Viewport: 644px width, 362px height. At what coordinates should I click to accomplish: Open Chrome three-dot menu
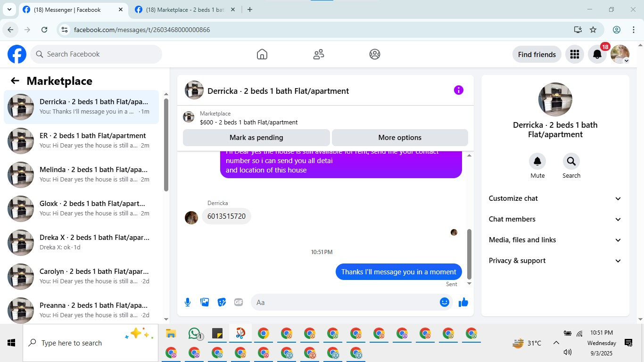coord(634,30)
